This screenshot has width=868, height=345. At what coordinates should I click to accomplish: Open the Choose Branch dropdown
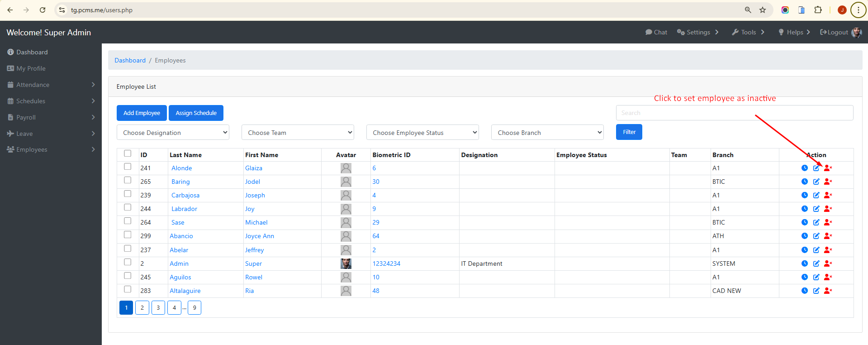pos(547,133)
